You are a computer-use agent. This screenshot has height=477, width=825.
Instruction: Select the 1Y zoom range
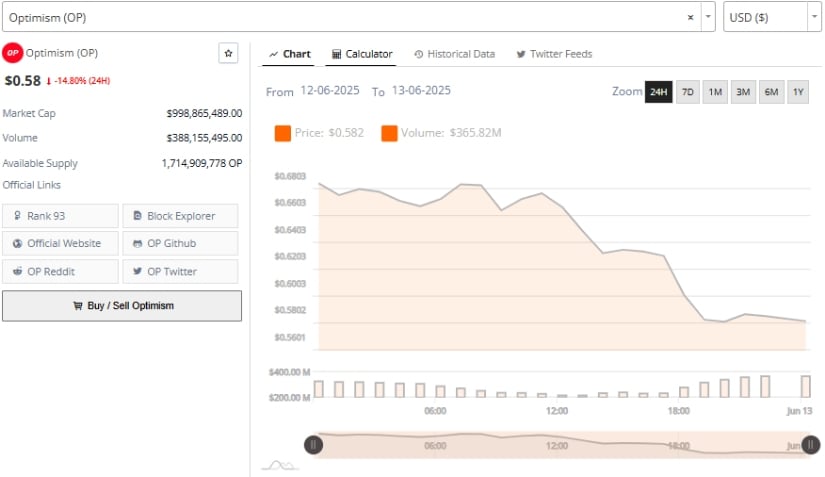click(798, 92)
